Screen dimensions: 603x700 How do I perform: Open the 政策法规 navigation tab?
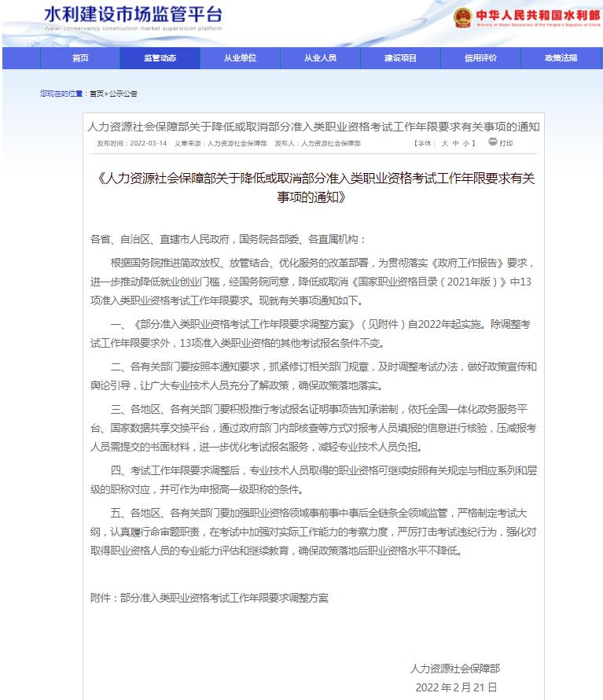click(x=561, y=58)
